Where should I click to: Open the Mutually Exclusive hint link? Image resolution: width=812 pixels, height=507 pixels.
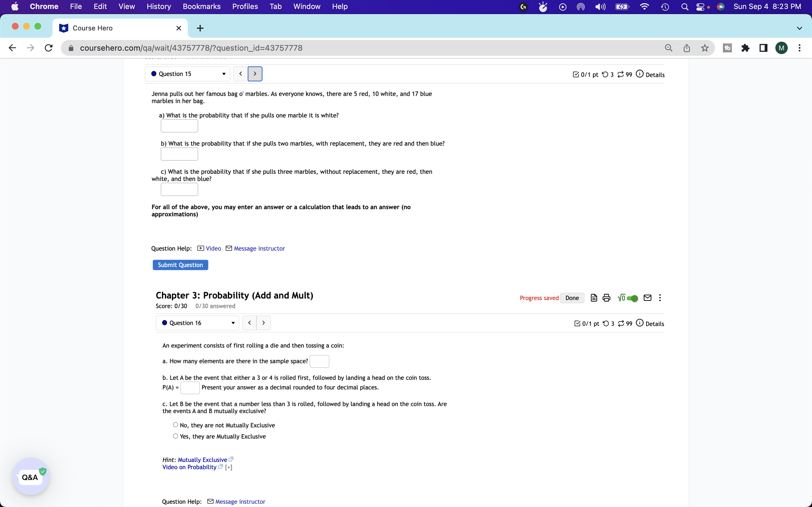point(202,460)
